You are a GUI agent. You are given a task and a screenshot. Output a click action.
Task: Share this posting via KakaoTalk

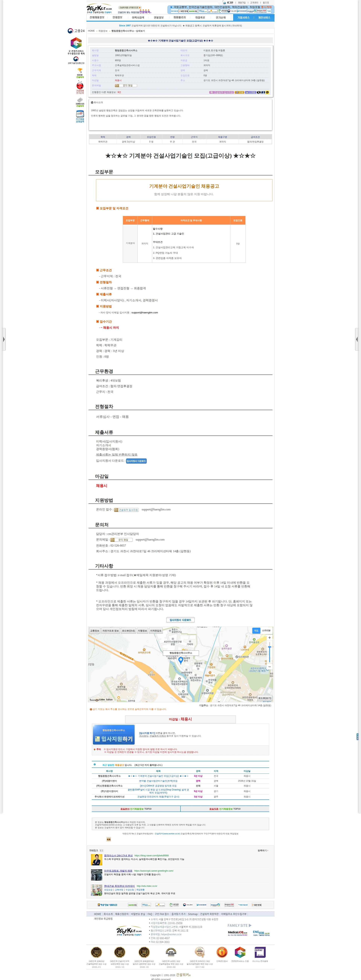267,92
